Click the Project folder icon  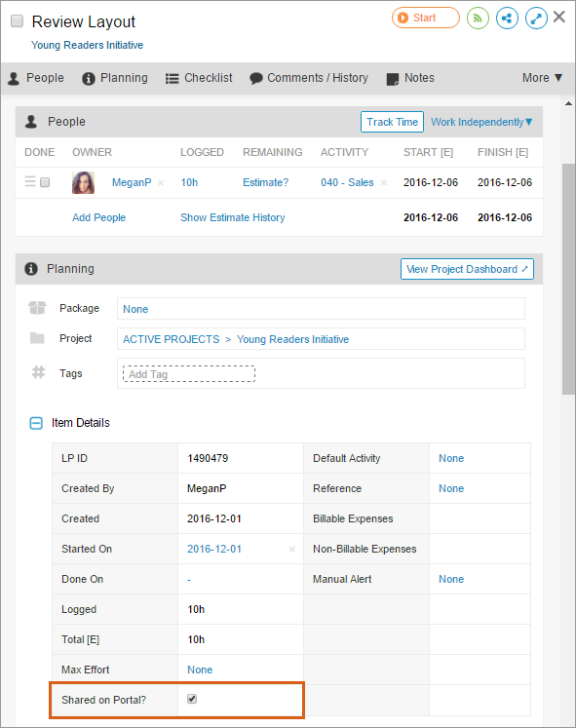pos(37,338)
